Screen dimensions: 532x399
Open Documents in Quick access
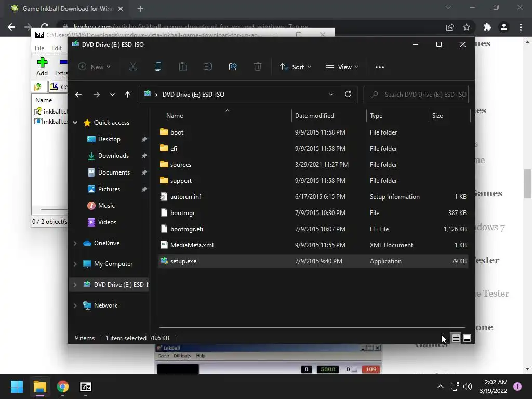[x=114, y=172]
